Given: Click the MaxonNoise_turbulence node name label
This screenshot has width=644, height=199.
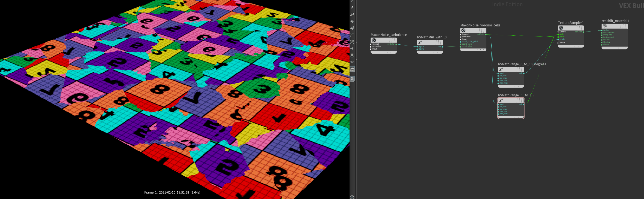Looking at the screenshot, I should 389,35.
